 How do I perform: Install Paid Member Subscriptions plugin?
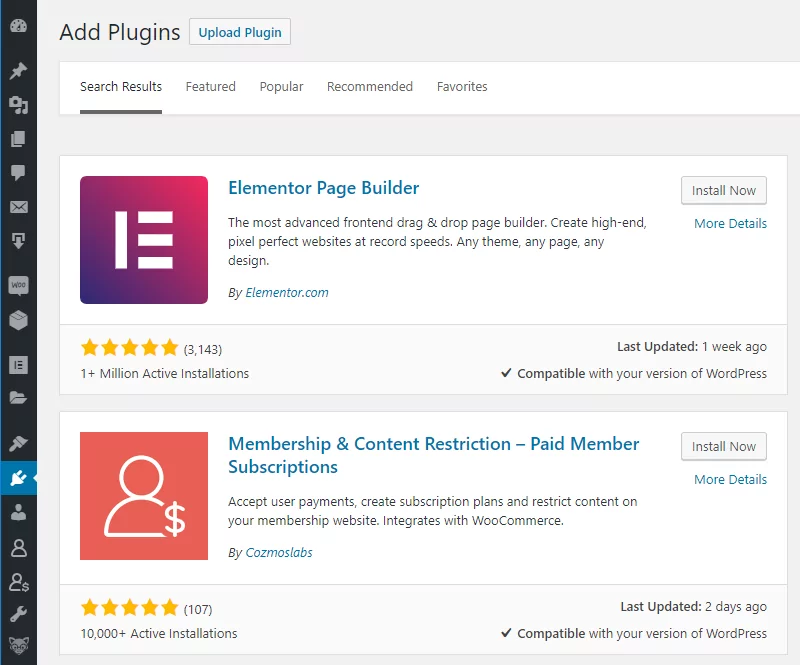724,447
